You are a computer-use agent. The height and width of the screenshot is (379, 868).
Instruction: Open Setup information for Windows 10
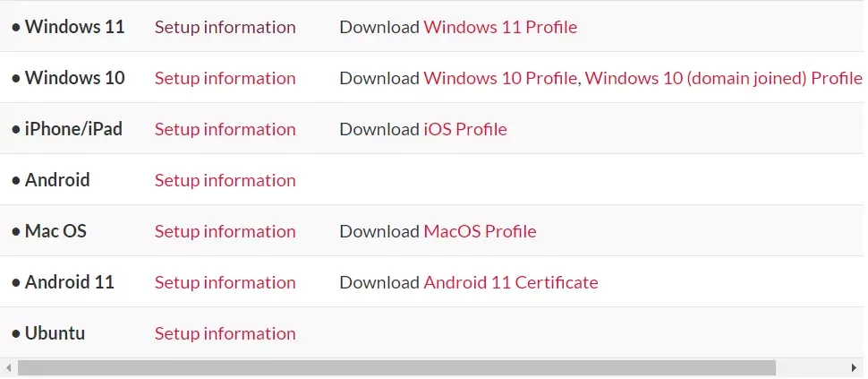point(225,78)
